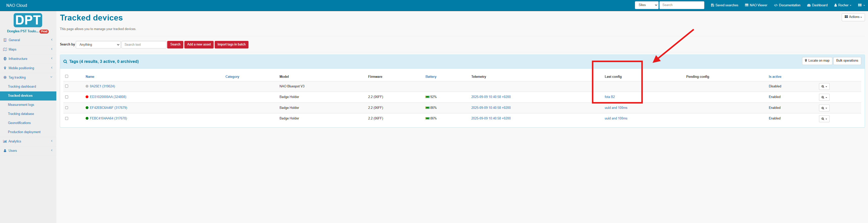Open Documentation link in top bar
Screen dimensions: 868x223
pyautogui.click(x=787, y=5)
